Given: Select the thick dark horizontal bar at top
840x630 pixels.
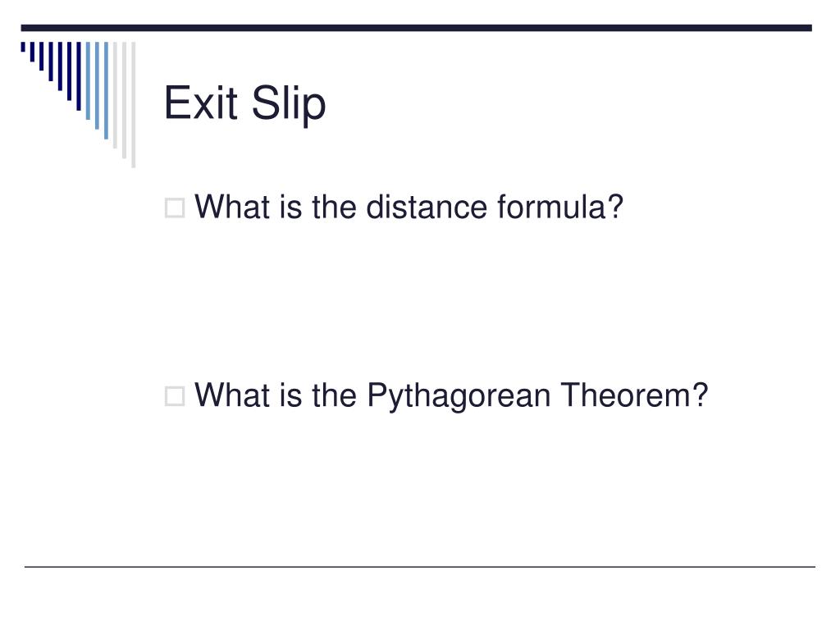Looking at the screenshot, I should click(x=416, y=28).
